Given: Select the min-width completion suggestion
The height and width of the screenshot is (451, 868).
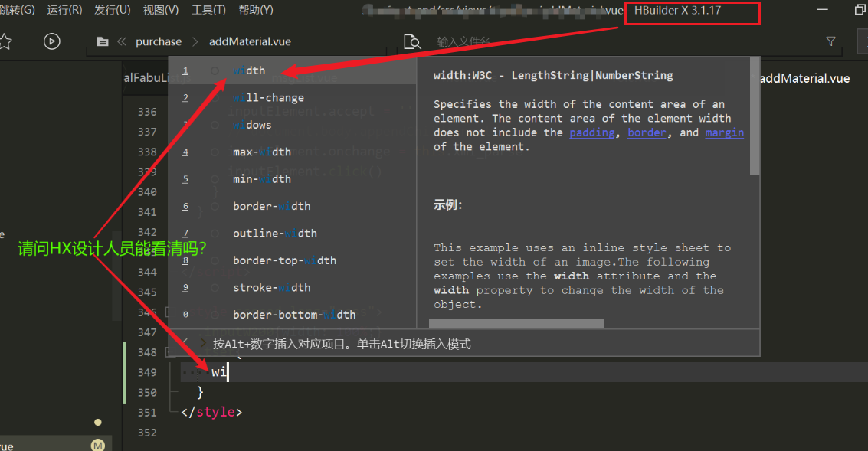Looking at the screenshot, I should tap(293, 179).
